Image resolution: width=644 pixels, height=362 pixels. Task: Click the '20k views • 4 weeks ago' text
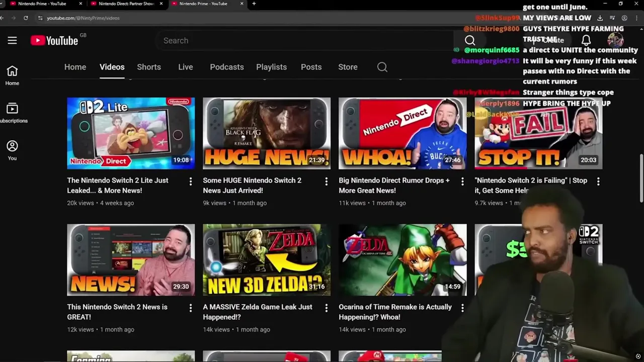click(100, 203)
